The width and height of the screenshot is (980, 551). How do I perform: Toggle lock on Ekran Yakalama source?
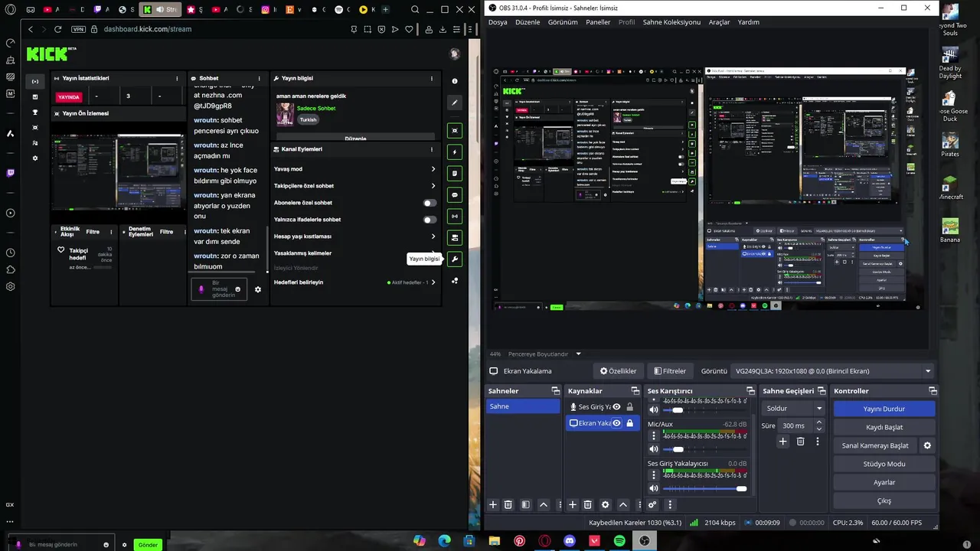point(630,423)
